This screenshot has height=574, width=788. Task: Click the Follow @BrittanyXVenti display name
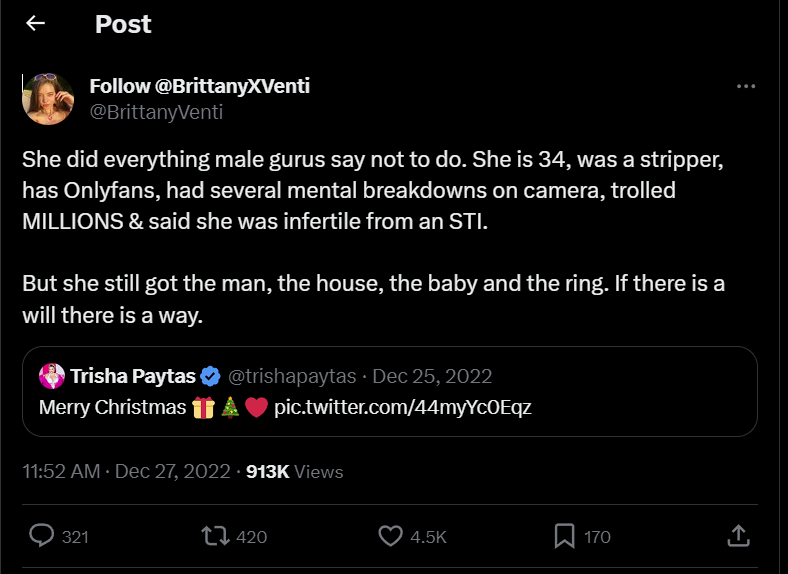tap(200, 86)
